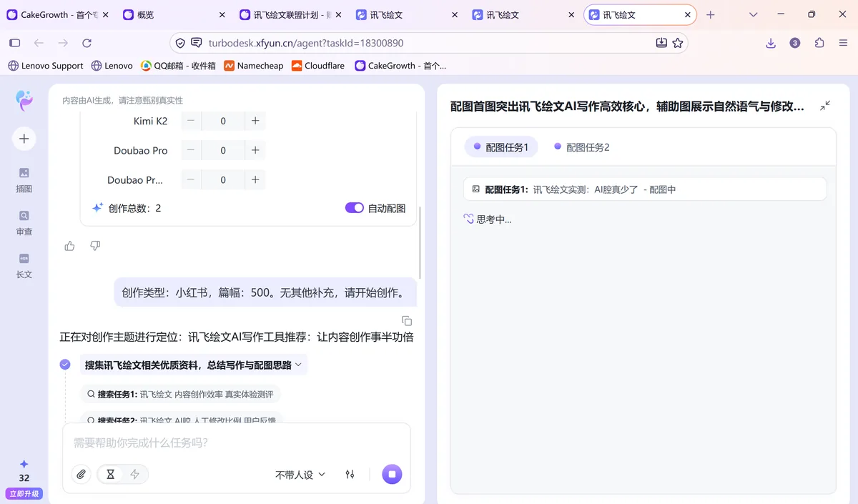858x504 pixels.
Task: Open browser downloads panel
Action: pos(771,43)
